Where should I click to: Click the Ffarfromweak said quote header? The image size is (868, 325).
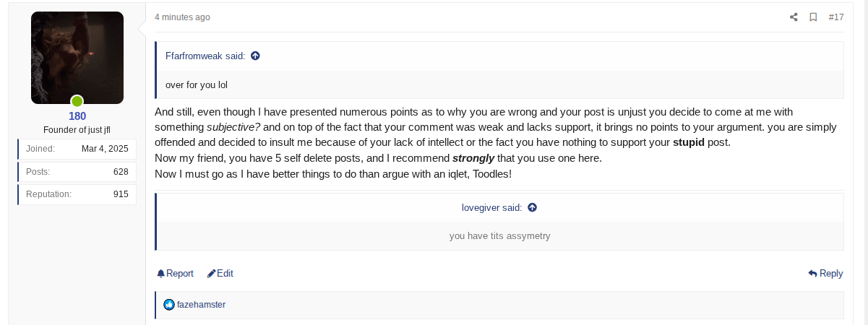[205, 56]
